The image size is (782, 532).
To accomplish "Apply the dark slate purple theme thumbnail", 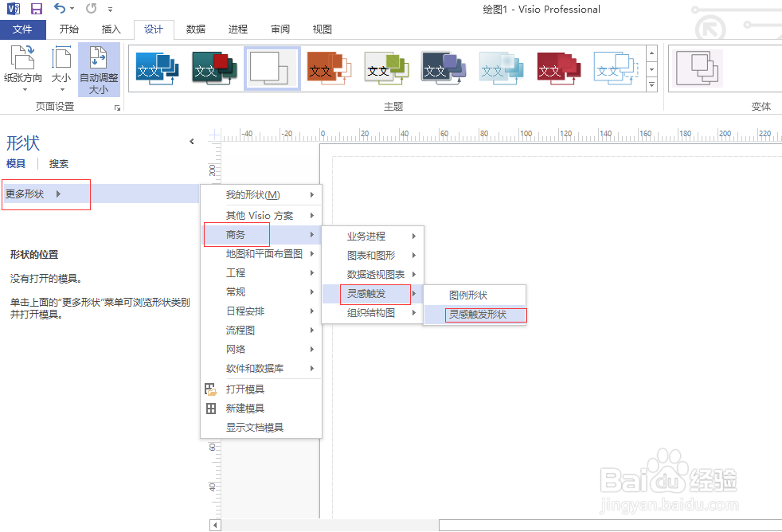I will (444, 68).
